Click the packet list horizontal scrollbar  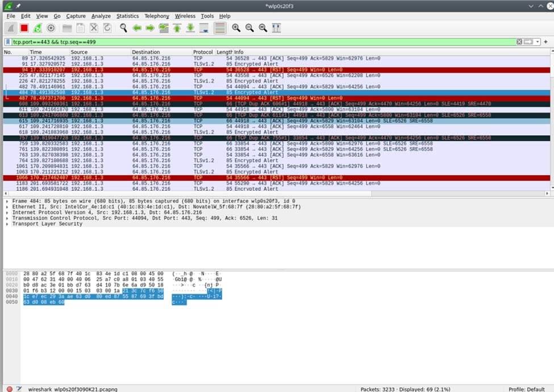tap(277, 194)
